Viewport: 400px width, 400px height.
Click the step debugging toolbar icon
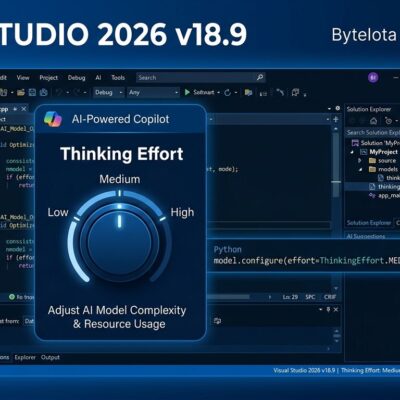(280, 92)
